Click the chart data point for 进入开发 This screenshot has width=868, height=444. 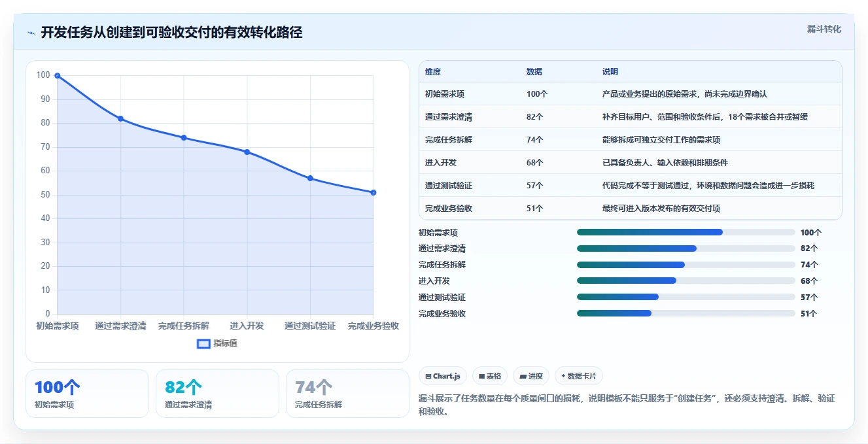pos(247,152)
